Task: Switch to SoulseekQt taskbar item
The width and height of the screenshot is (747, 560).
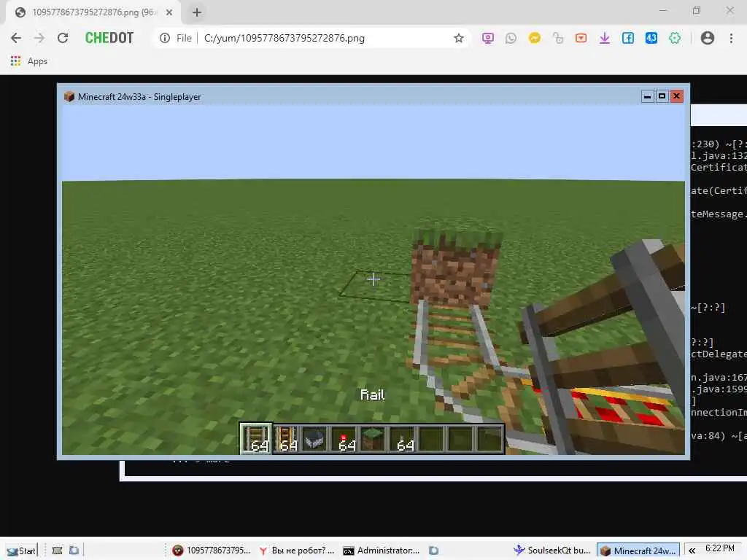Action: 551,551
